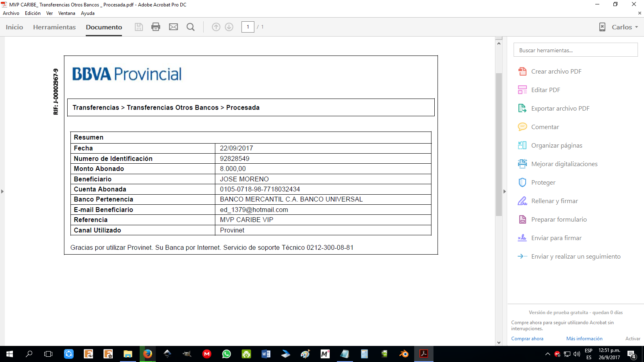Viewport: 644px width, 362px height.
Task: Open Crear archivo PDF tool
Action: coord(556,72)
